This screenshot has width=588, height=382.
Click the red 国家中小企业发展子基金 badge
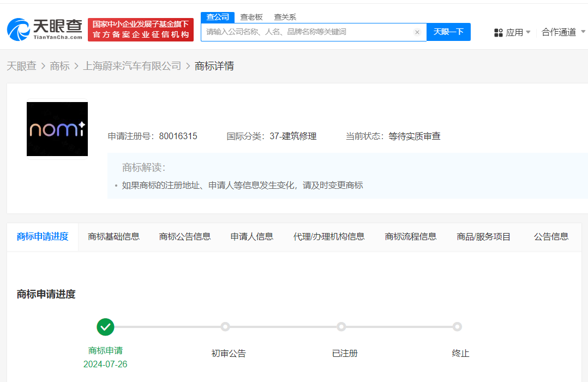point(140,29)
